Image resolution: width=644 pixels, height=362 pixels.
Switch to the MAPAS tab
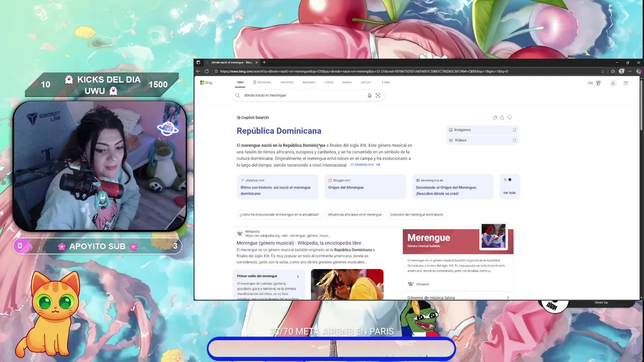347,82
